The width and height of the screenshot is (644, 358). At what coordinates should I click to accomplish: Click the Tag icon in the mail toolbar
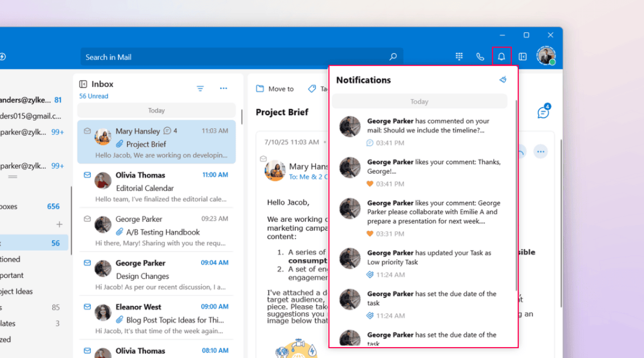tap(312, 89)
